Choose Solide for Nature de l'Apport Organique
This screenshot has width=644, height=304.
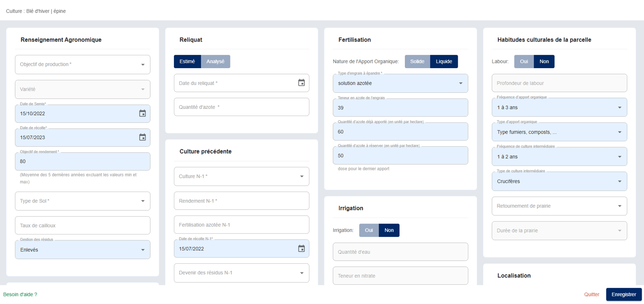(x=417, y=62)
